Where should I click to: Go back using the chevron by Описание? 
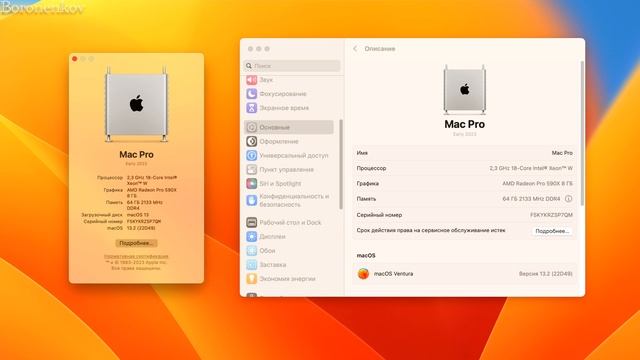[355, 49]
